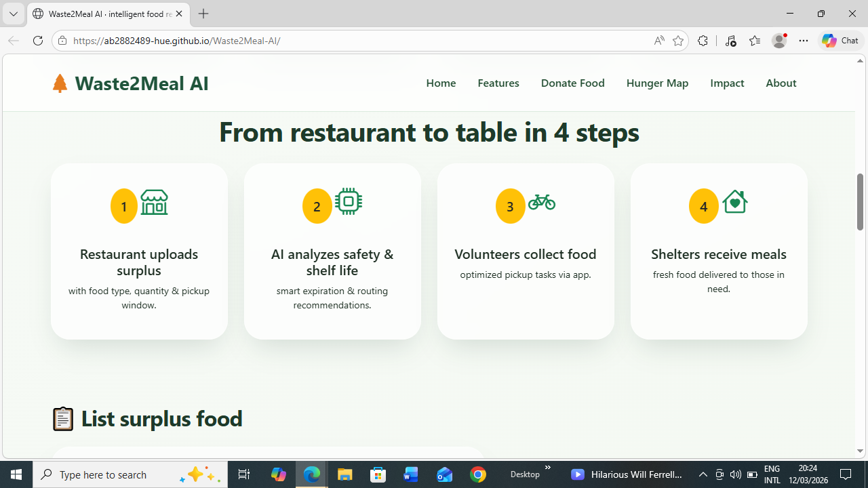This screenshot has width=868, height=488.
Task: Click the Waste2Meal AI tree logo icon
Action: (x=60, y=83)
